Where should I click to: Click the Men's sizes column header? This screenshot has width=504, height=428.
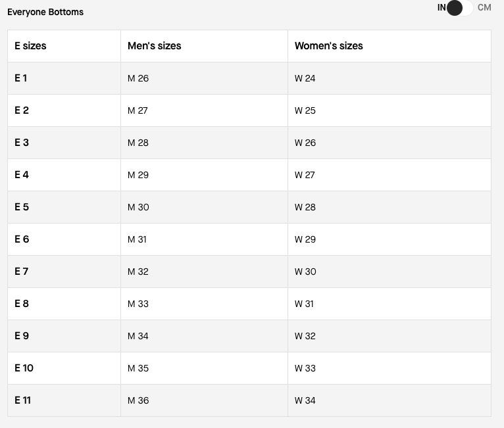point(154,46)
